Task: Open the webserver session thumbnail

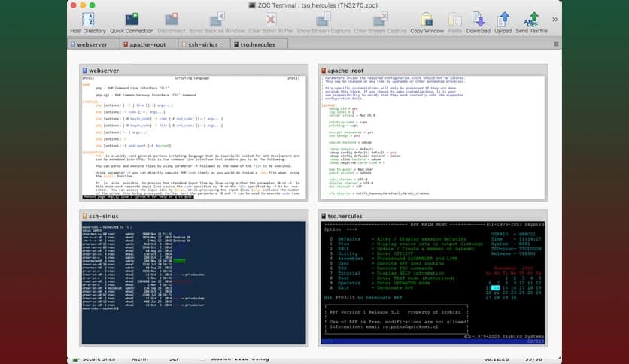Action: (x=194, y=136)
